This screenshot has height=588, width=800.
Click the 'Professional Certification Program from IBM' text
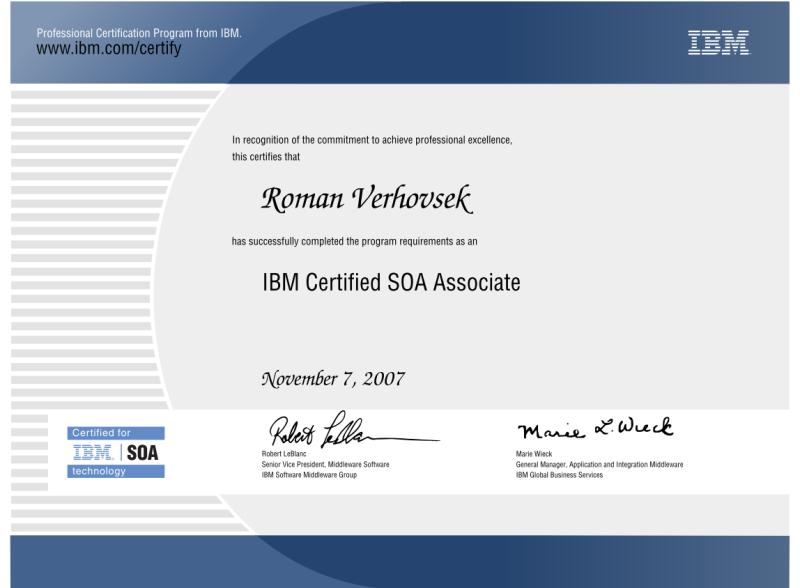139,33
